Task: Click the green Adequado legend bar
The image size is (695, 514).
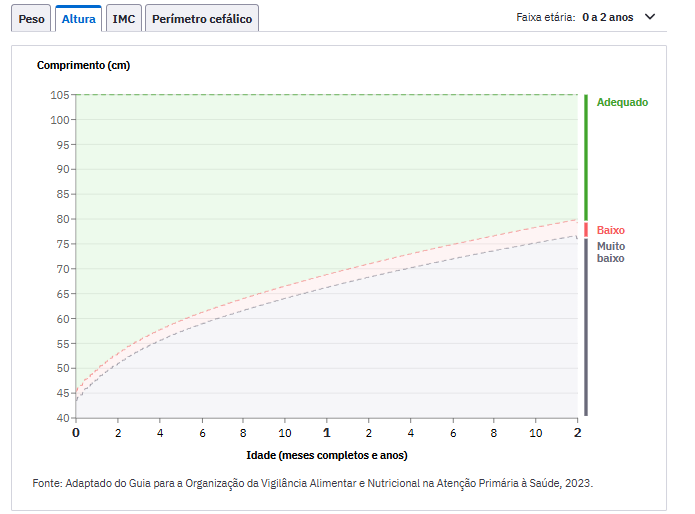Action: click(586, 157)
